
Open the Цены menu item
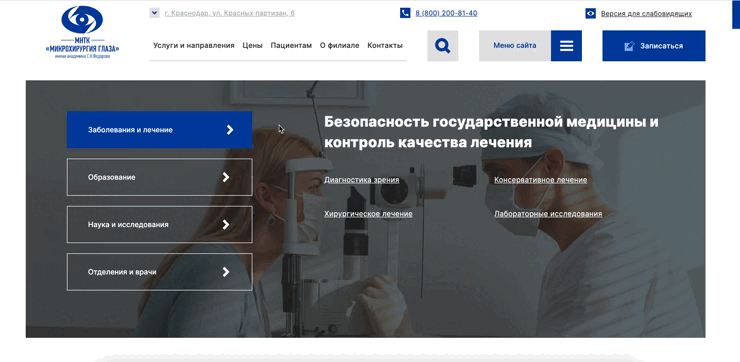252,45
